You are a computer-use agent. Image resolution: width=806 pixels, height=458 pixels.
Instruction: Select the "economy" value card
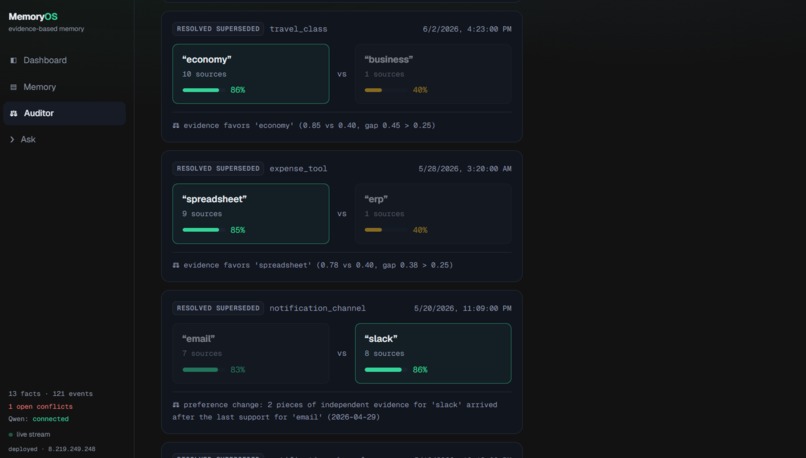(251, 74)
